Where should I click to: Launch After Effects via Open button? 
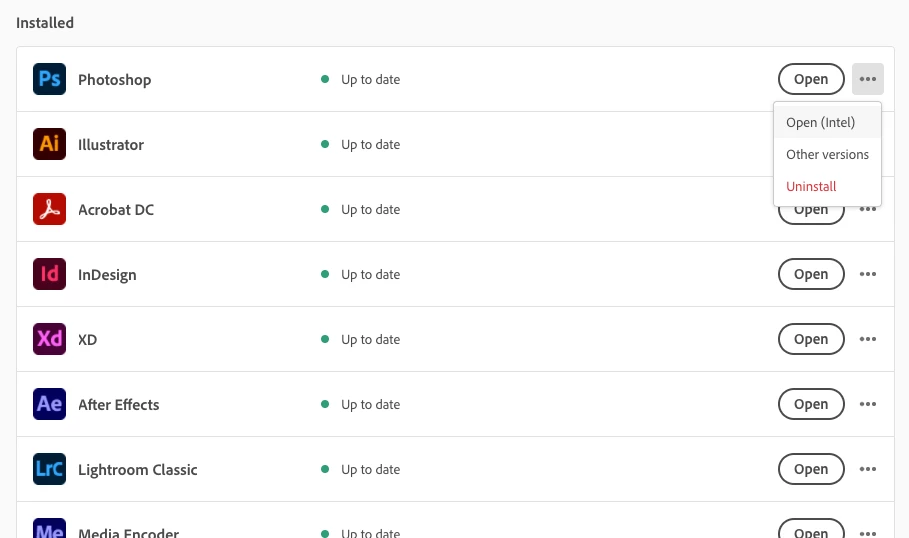click(811, 404)
